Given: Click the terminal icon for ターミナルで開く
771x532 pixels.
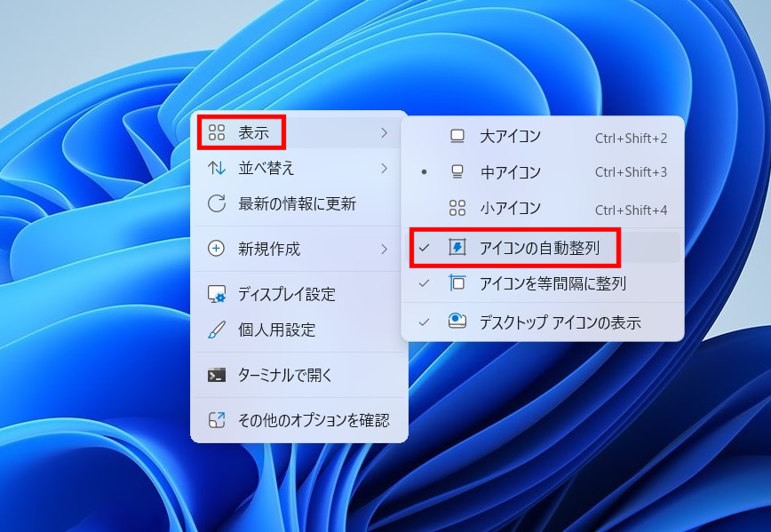Looking at the screenshot, I should click(x=216, y=375).
